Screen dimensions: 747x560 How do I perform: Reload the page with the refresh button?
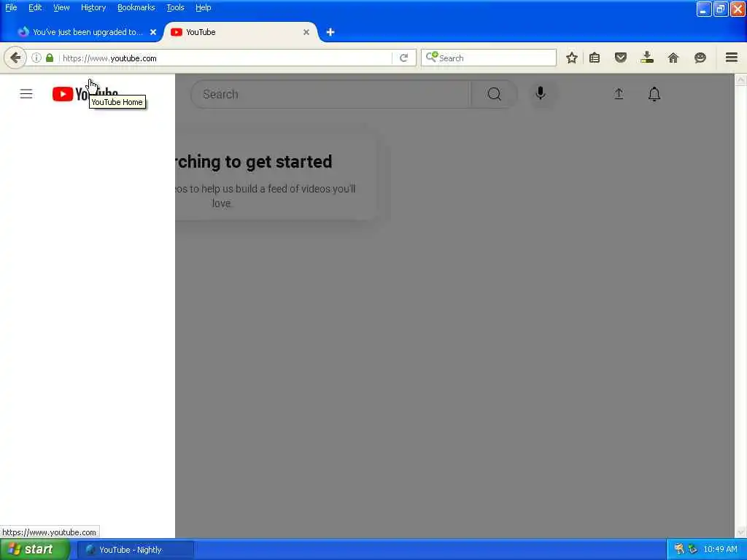tap(403, 58)
